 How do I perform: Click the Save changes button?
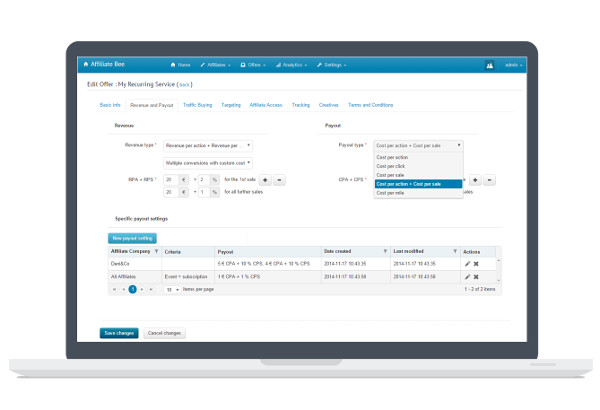tap(119, 333)
